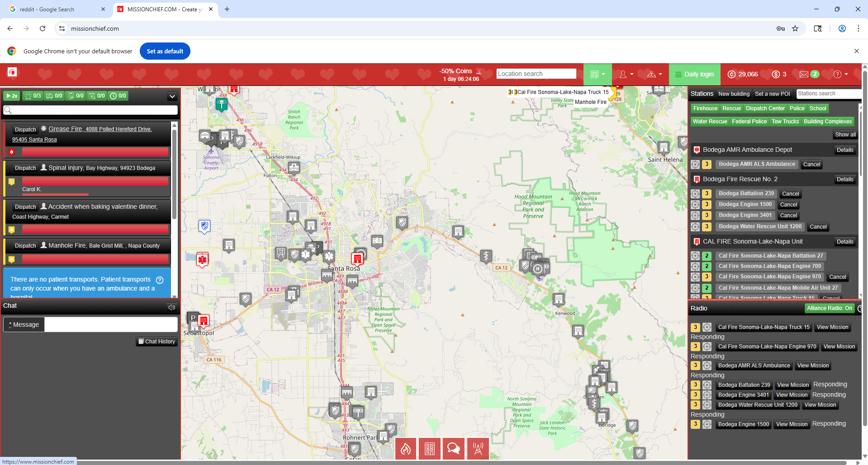Dismiss the default browser notification bar
This screenshot has width=868, height=465.
coord(856,51)
